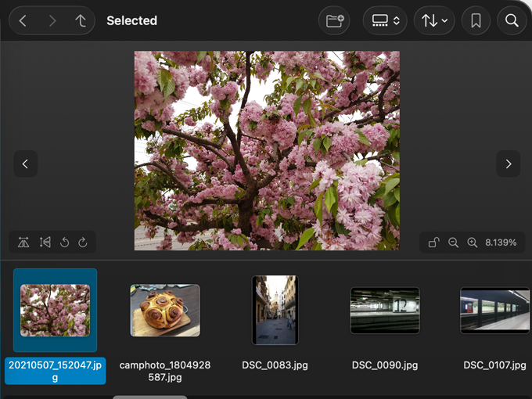Zoom in on the preview image
This screenshot has width=532, height=399.
472,243
